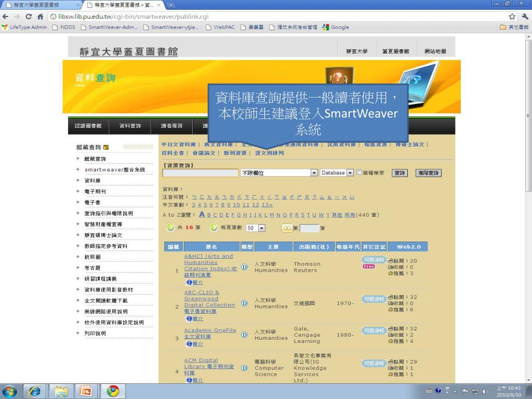The image size is (532, 399).
Task: Show all 所有 databases link
Action: point(350,215)
